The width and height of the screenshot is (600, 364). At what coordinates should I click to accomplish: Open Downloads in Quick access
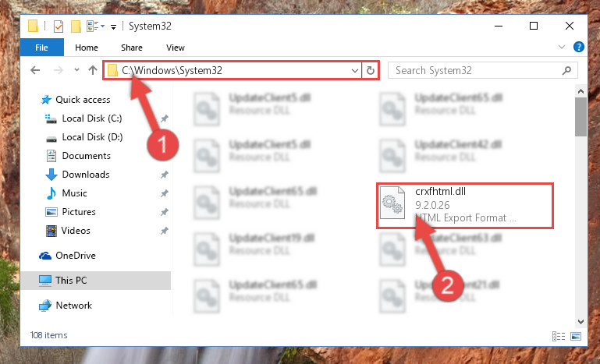[x=86, y=175]
